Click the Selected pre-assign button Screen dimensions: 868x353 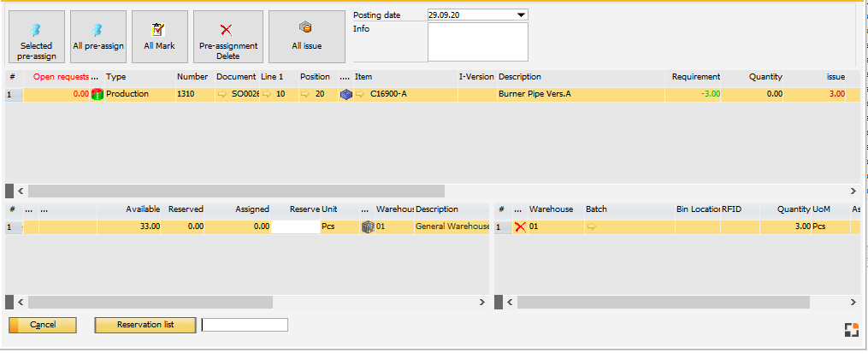36,37
